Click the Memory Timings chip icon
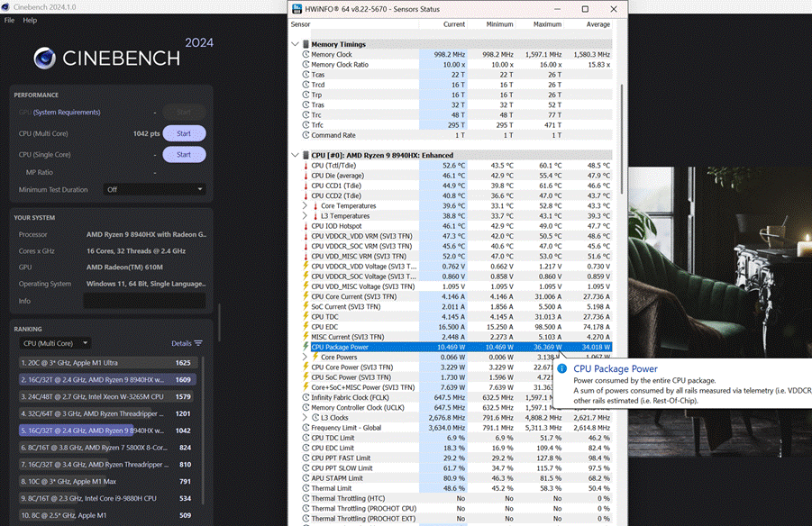The width and height of the screenshot is (812, 526). [x=306, y=44]
